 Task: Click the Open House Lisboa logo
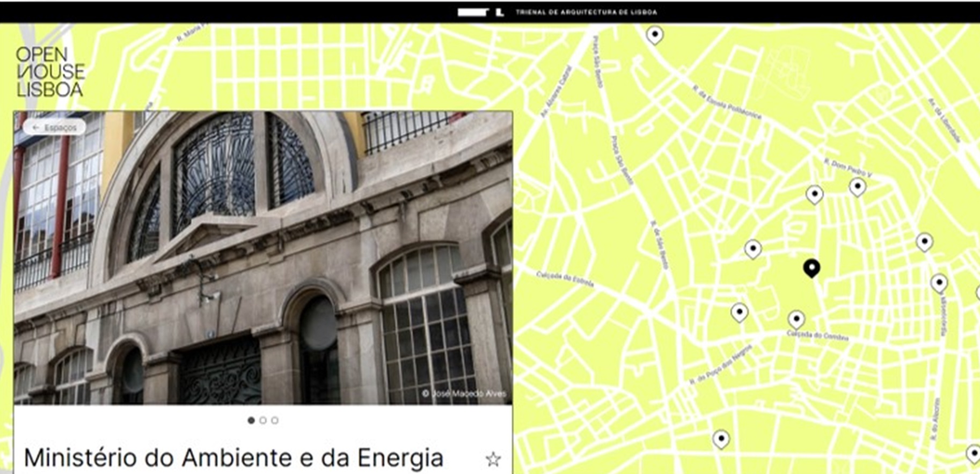50,72
